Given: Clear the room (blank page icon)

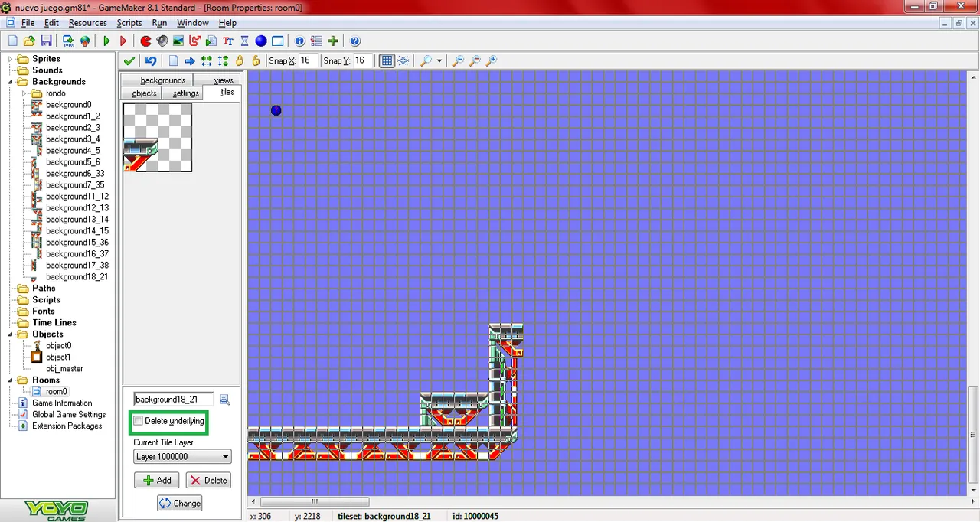Looking at the screenshot, I should tap(174, 60).
